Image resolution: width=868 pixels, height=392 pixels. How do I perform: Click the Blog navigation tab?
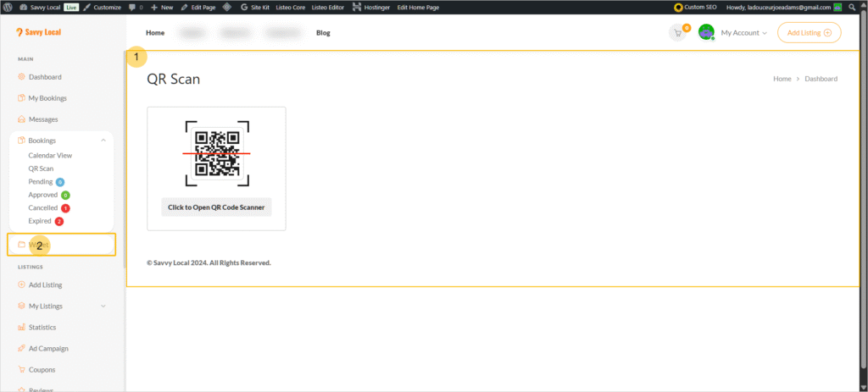323,33
